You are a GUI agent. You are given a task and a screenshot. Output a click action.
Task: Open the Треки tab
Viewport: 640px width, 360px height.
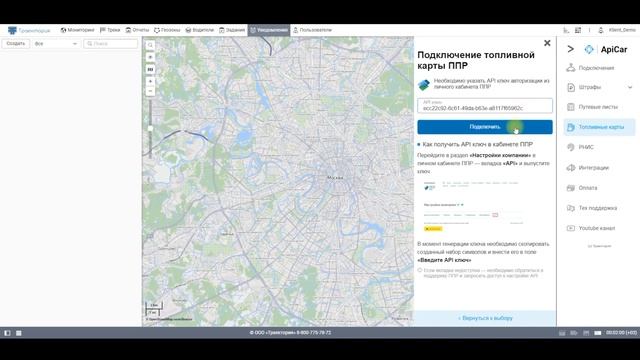(110, 30)
